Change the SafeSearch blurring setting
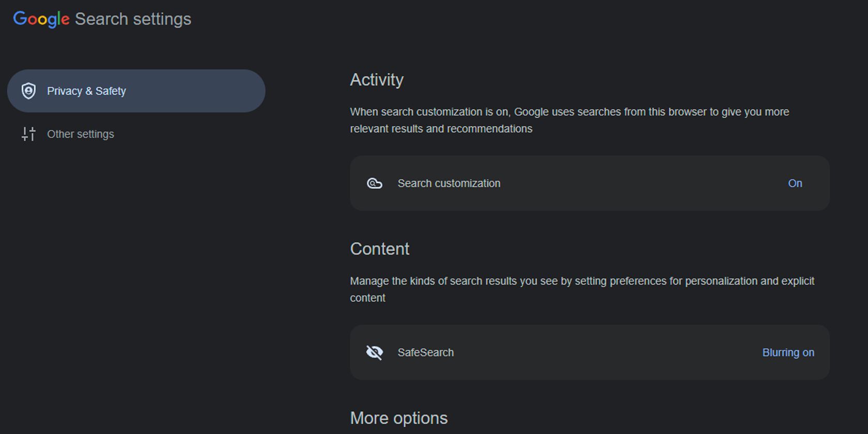This screenshot has width=868, height=434. pyautogui.click(x=788, y=352)
